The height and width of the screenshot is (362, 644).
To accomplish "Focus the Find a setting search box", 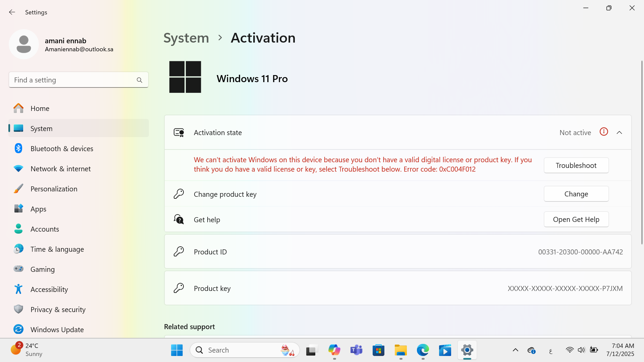I will tap(78, 80).
